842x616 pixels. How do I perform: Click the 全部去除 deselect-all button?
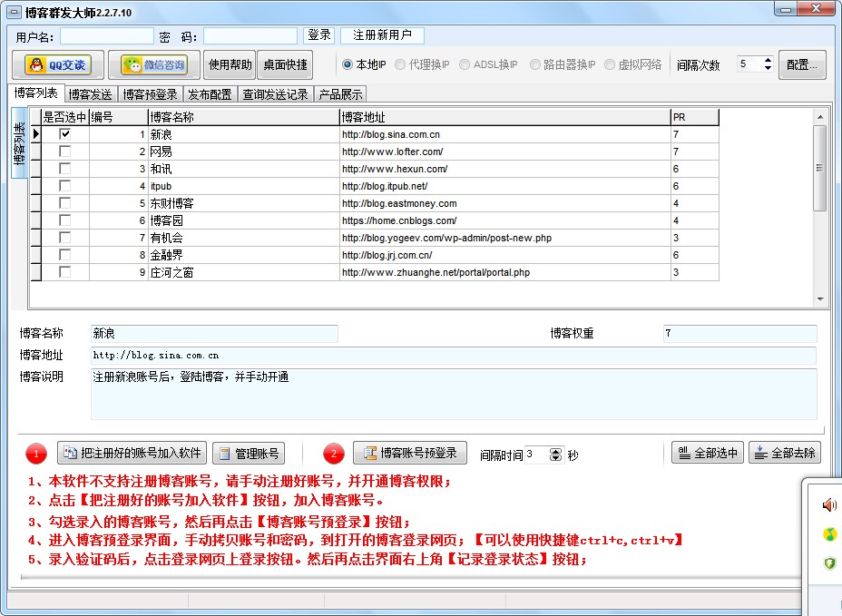784,453
